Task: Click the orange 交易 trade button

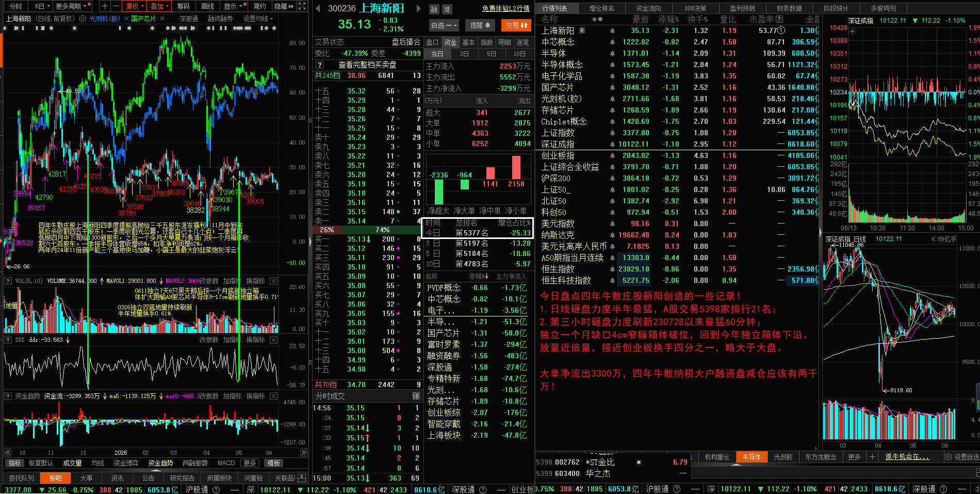Action: tap(516, 25)
